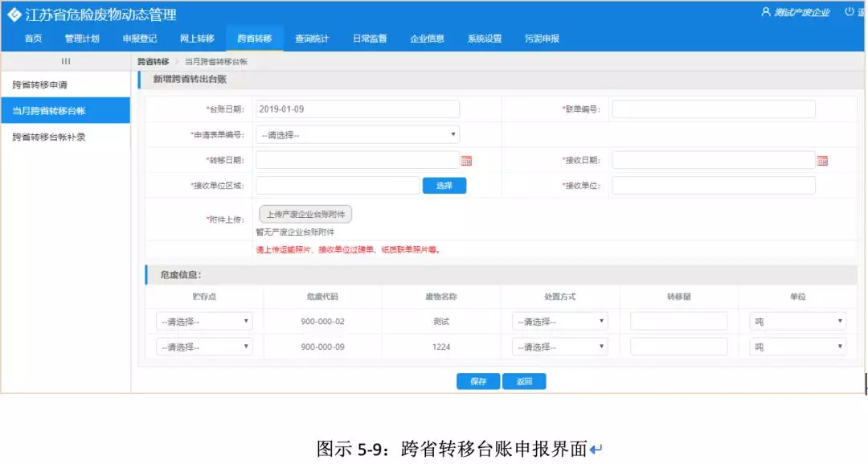Click the 保存 button
The image size is (868, 464).
tap(478, 381)
